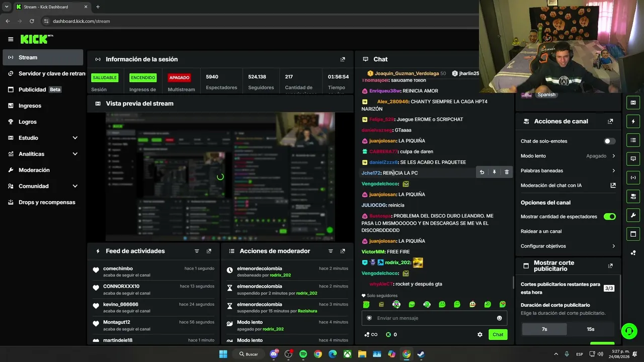Launch Spotify from the taskbar
This screenshot has height=362, width=644.
click(303, 354)
